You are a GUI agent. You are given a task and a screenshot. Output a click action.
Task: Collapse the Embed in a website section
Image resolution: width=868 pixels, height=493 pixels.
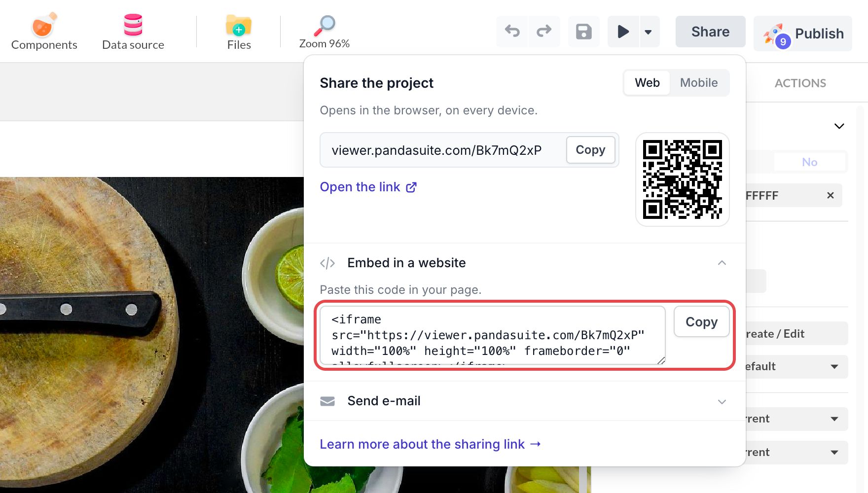point(722,263)
